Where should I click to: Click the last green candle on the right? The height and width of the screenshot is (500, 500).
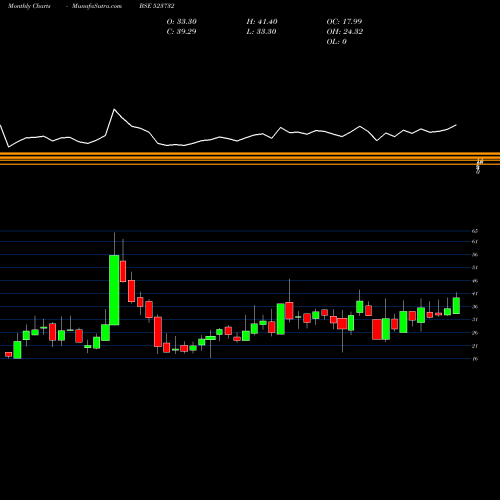456,306
